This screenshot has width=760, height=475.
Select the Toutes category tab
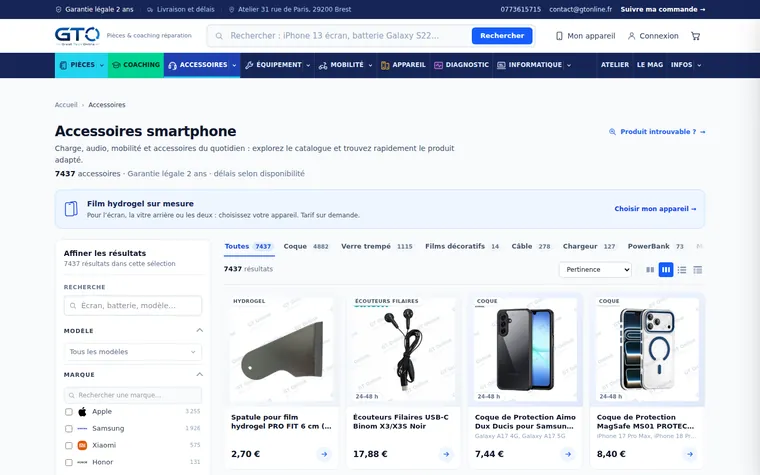pos(249,246)
